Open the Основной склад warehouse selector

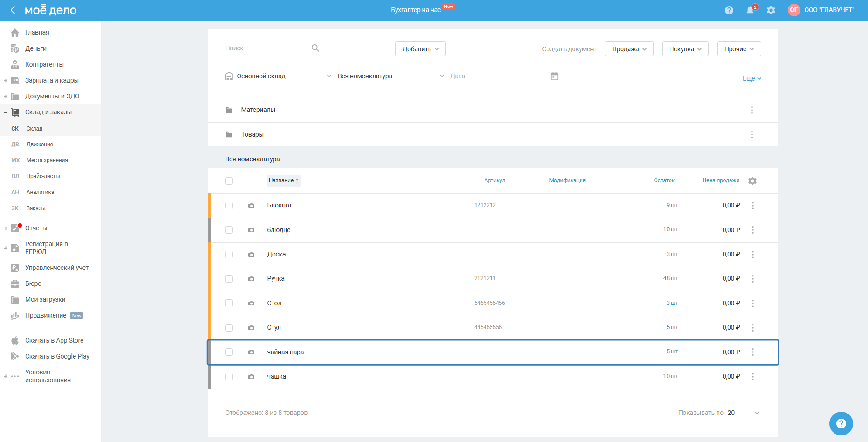(x=279, y=76)
